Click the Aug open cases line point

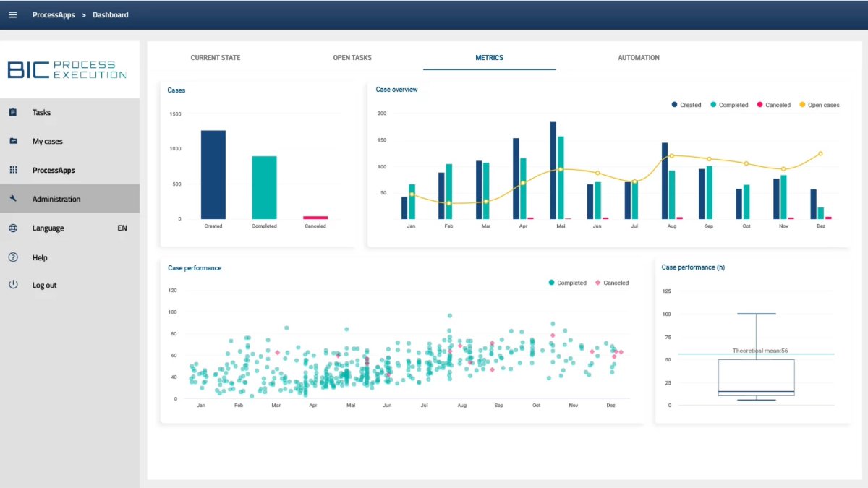[x=671, y=155]
